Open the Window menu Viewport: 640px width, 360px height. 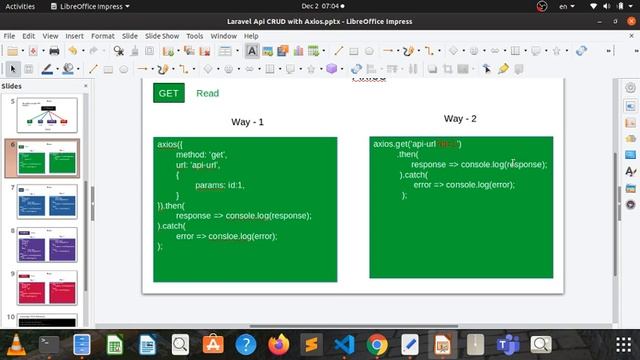pyautogui.click(x=223, y=36)
